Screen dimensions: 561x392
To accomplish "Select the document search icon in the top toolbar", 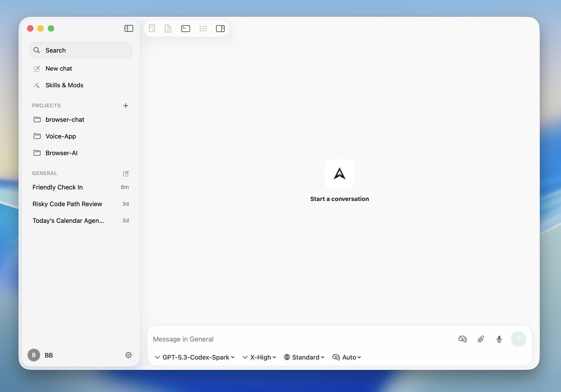I will [x=152, y=28].
